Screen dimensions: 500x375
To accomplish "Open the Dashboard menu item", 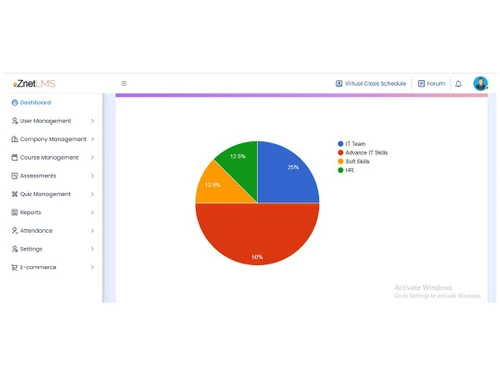I will tap(35, 103).
